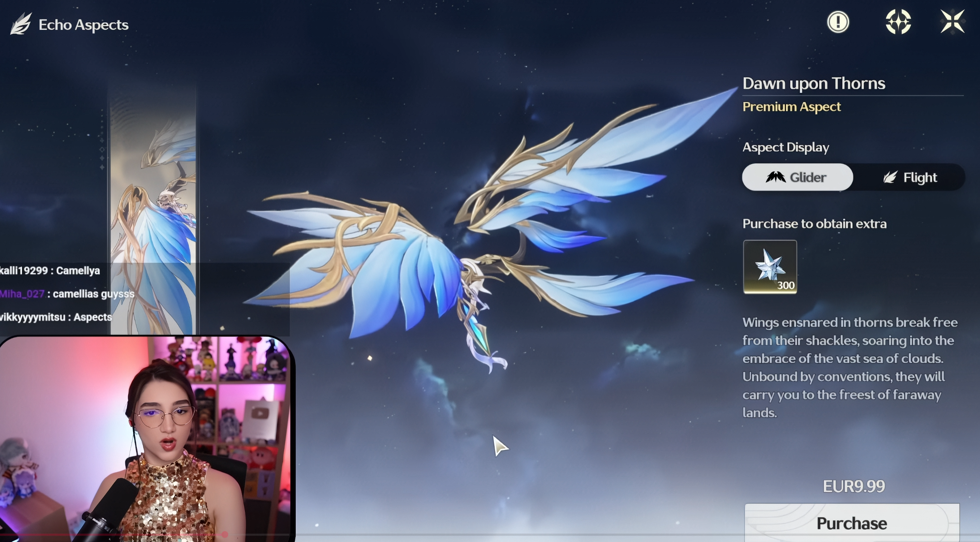This screenshot has width=980, height=542.
Task: Click chat username kalli19299
Action: [24, 270]
